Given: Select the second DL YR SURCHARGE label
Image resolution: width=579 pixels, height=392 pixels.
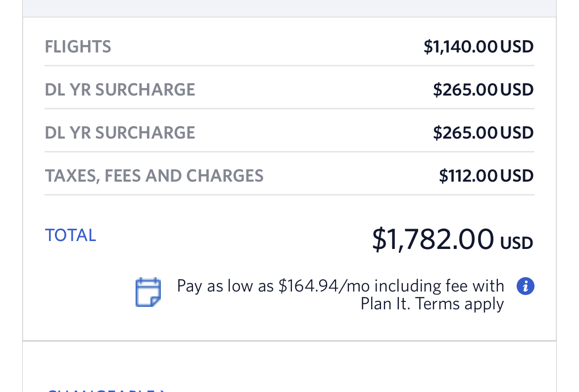Looking at the screenshot, I should click(x=120, y=133).
